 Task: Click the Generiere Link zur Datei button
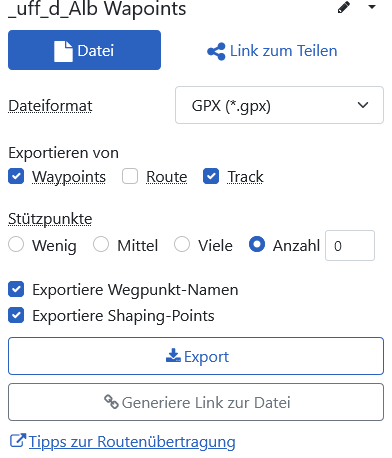pos(196,402)
